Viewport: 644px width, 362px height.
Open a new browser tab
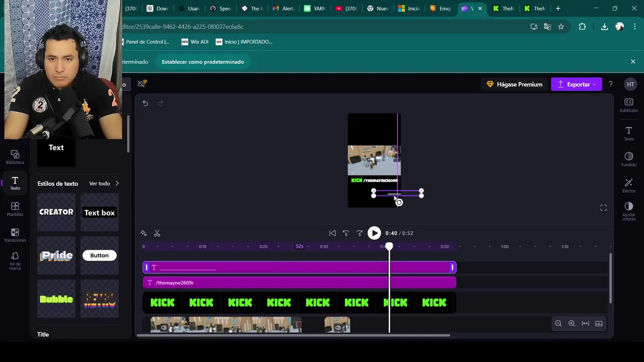[x=558, y=9]
